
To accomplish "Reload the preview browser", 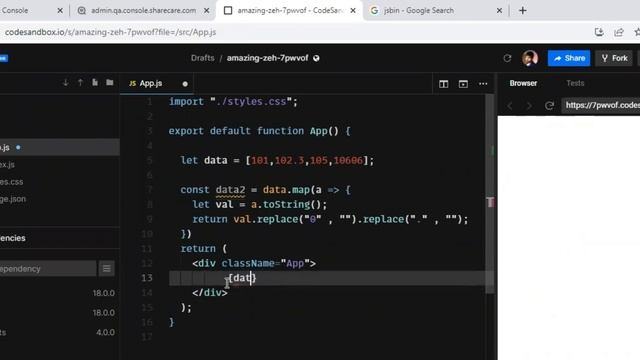I will 549,106.
